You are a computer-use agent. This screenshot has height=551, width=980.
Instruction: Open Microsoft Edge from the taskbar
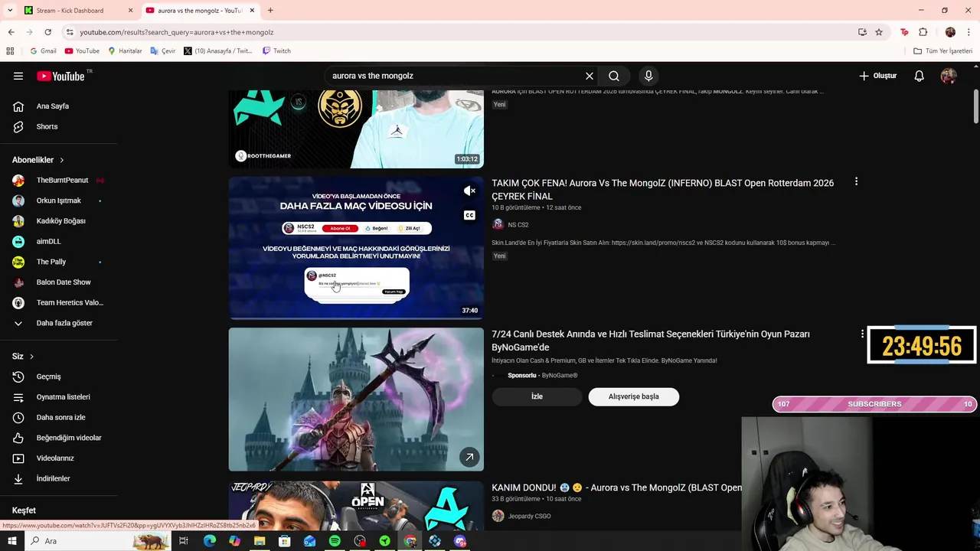pos(209,541)
